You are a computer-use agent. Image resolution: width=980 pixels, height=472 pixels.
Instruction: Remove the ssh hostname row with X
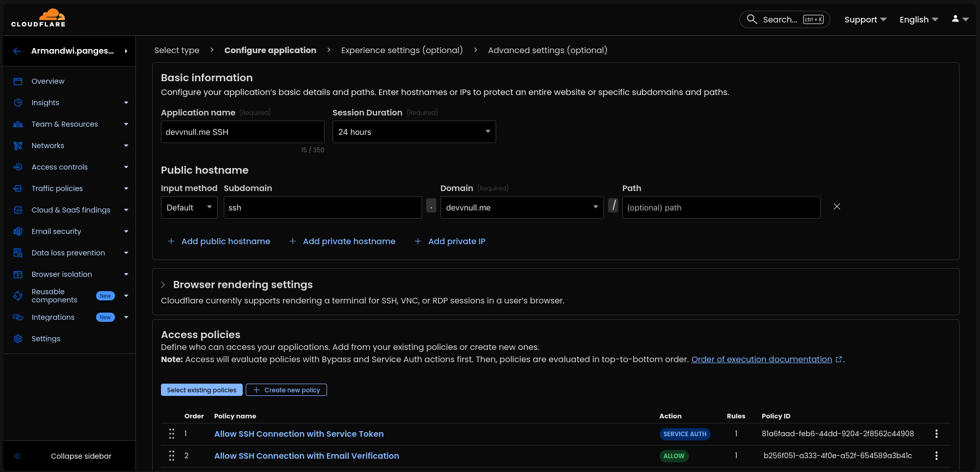837,207
